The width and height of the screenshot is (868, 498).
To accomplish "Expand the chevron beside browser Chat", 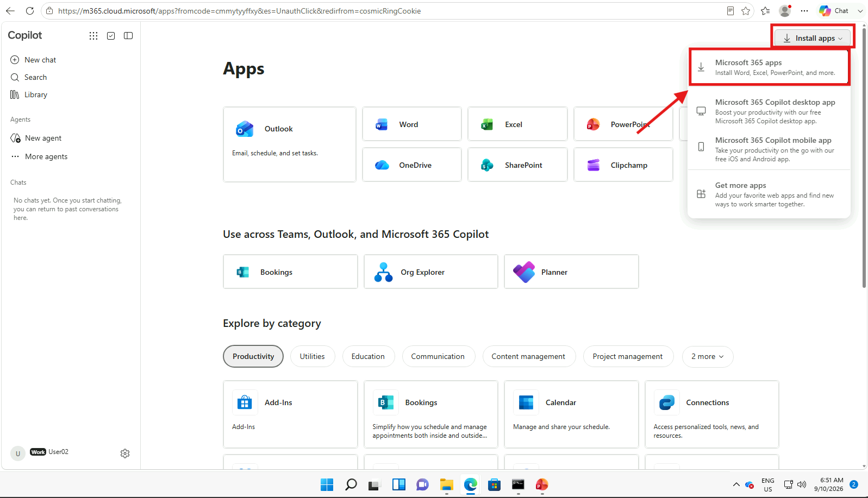I will coord(860,11).
